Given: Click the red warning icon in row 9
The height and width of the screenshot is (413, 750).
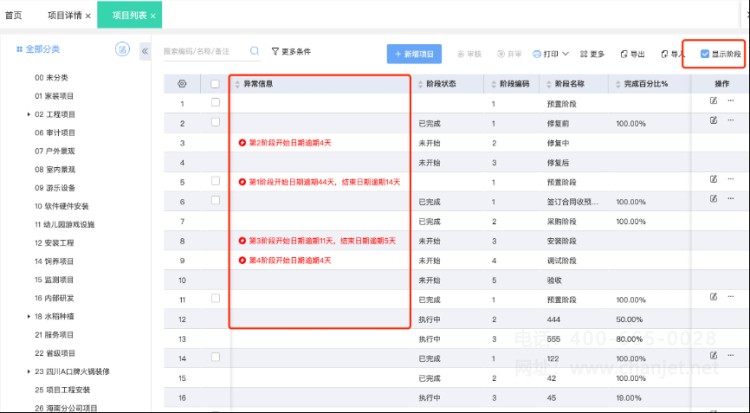Looking at the screenshot, I should point(242,260).
